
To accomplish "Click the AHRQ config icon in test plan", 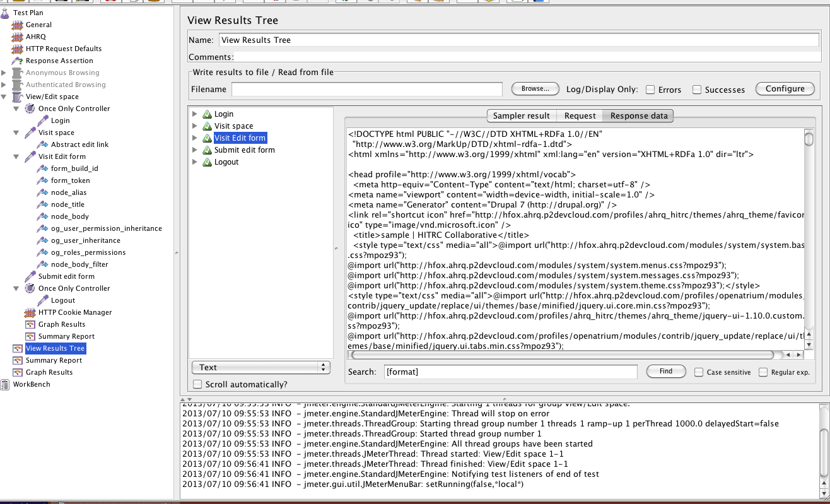I will coord(18,37).
